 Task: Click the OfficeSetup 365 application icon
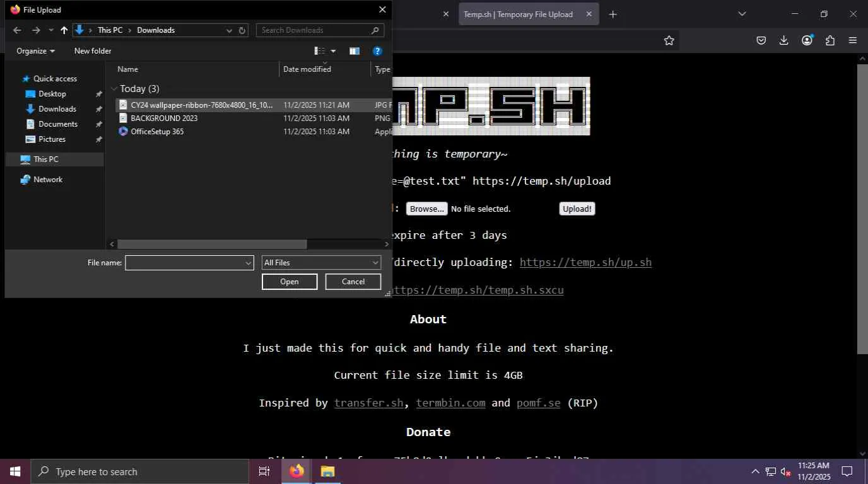point(123,132)
